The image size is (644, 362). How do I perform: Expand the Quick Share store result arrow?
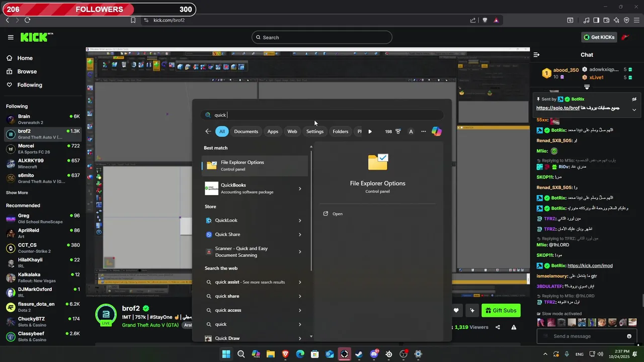coord(300,234)
